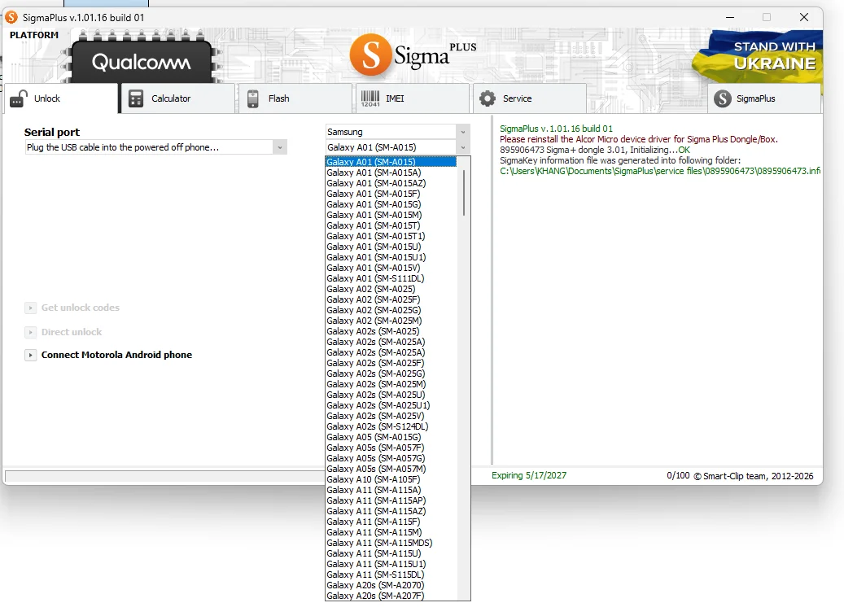The width and height of the screenshot is (844, 616).
Task: Switch to the Flash tab
Action: click(295, 98)
